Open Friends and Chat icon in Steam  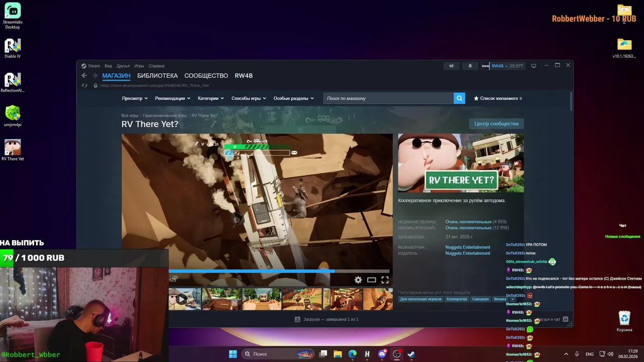coord(566,319)
